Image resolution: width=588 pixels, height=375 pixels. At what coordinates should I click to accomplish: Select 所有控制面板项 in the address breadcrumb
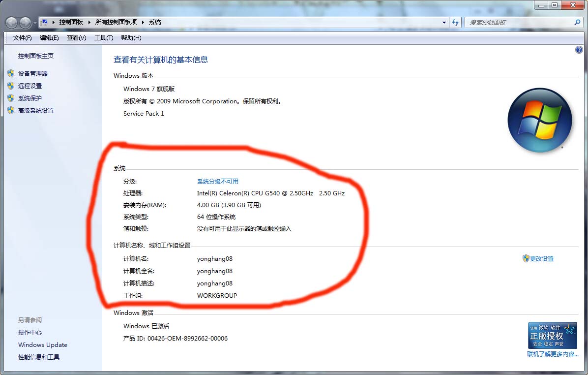(x=116, y=22)
